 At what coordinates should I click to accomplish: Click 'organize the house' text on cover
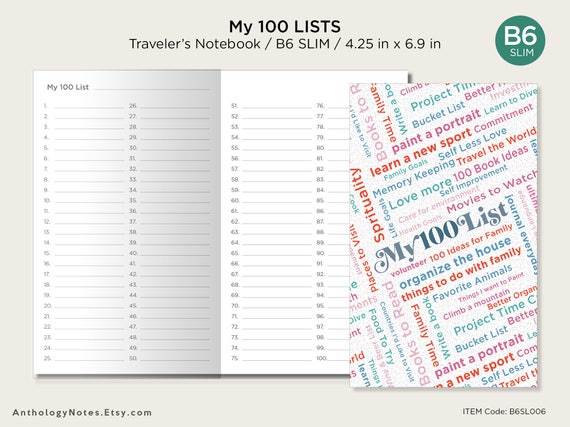point(455,262)
